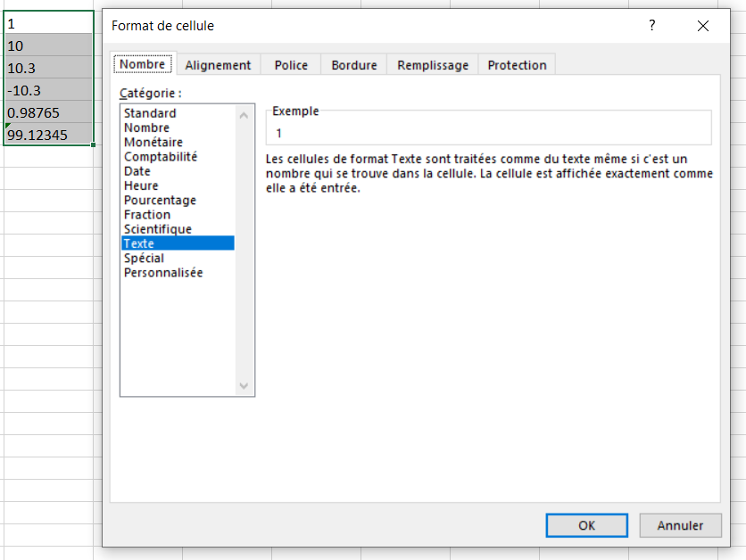This screenshot has width=746, height=560.
Task: Close the Format de cellule dialog
Action: (703, 26)
